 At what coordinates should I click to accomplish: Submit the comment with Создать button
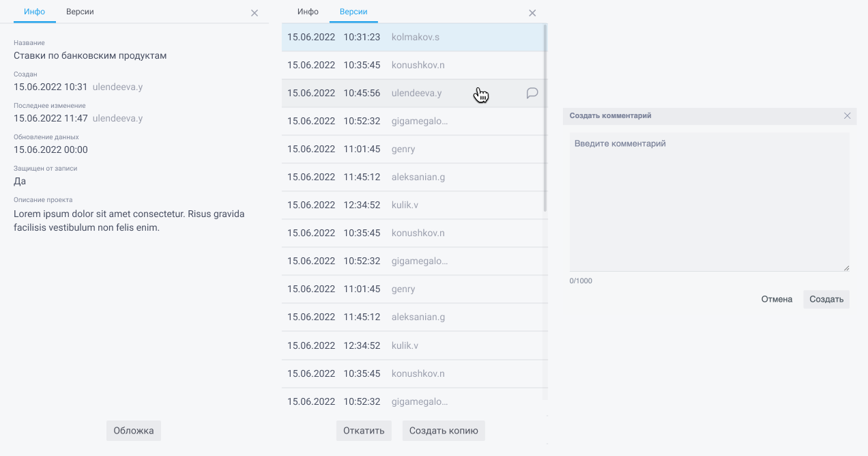tap(826, 299)
